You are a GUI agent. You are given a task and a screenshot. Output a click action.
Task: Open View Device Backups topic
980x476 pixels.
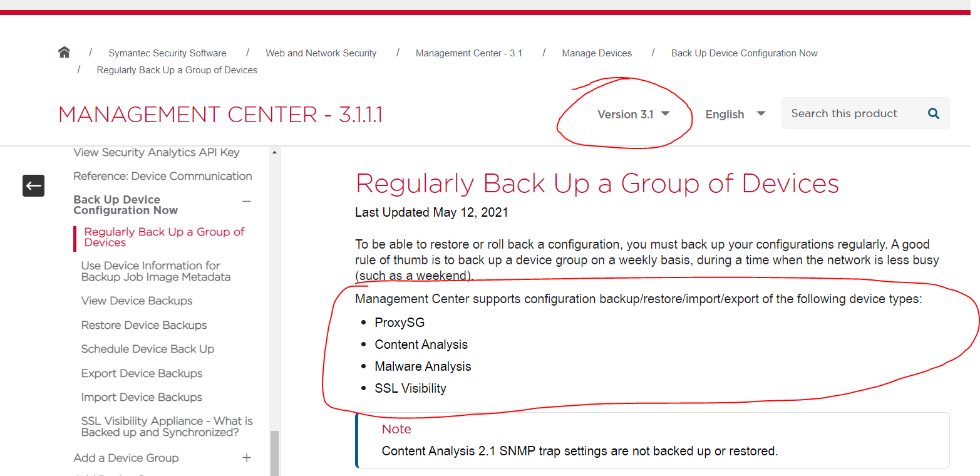pos(137,301)
